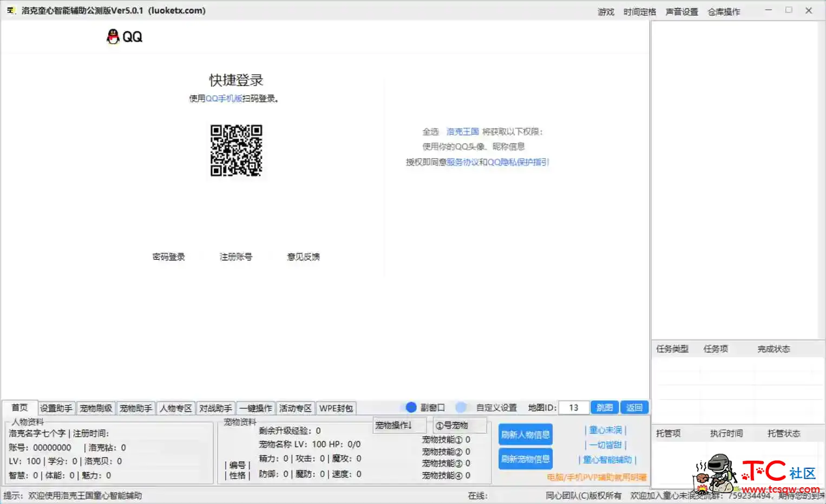This screenshot has width=826, height=504.
Task: Click the 账号: 00000000 text
Action: tap(40, 447)
